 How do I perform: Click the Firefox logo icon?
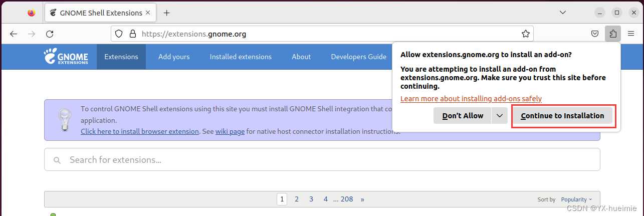point(32,13)
